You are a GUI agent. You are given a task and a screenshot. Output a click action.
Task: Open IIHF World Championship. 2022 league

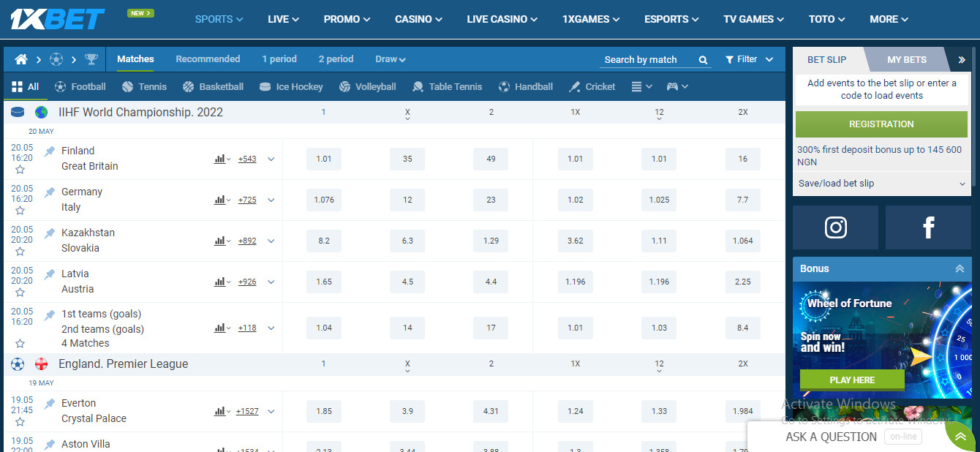(141, 113)
